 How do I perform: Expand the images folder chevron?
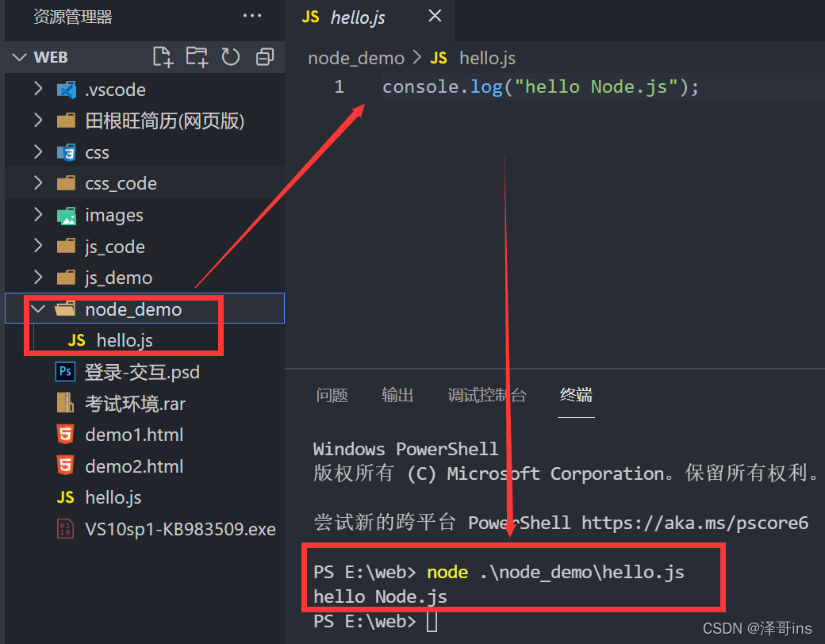tap(38, 215)
